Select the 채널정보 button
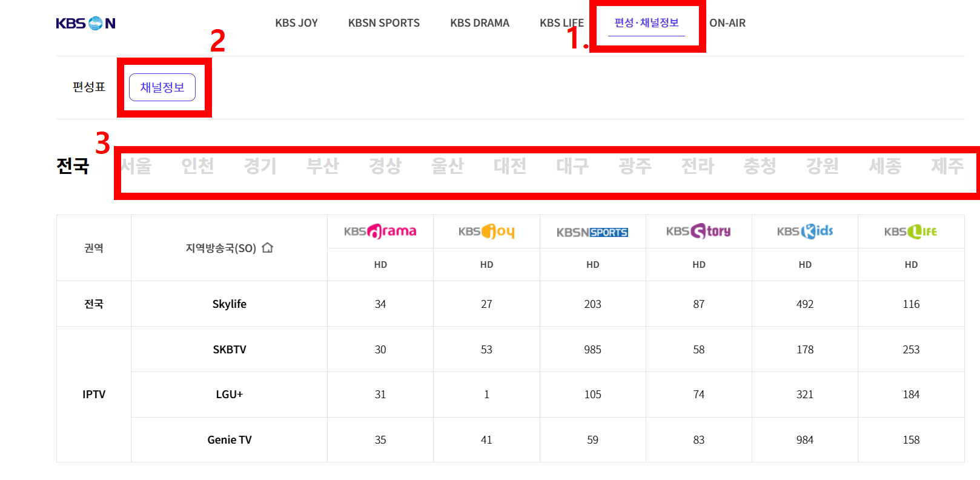This screenshot has height=480, width=980. click(x=162, y=87)
